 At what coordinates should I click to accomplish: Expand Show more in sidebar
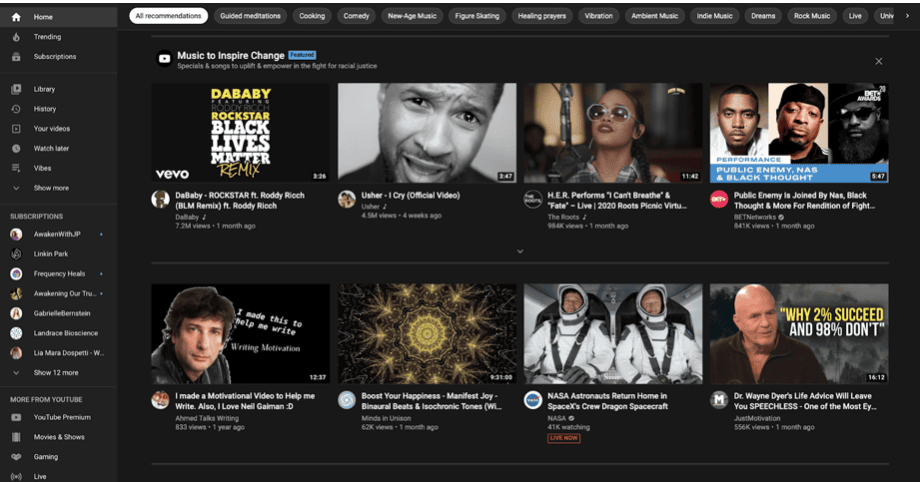59,188
